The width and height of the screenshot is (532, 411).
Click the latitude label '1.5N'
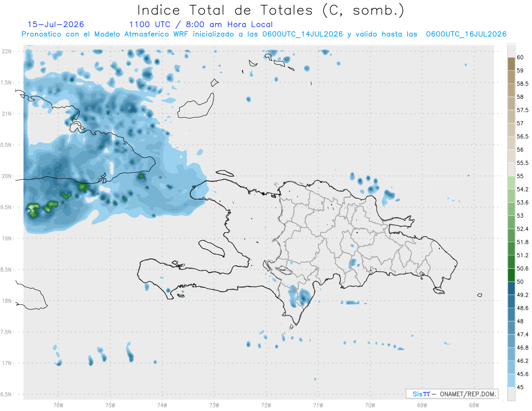tap(6, 83)
